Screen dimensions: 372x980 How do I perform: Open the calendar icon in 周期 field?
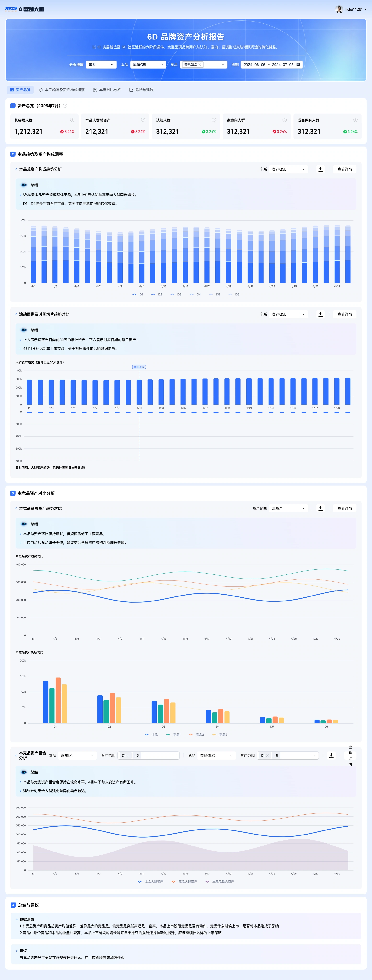click(298, 65)
